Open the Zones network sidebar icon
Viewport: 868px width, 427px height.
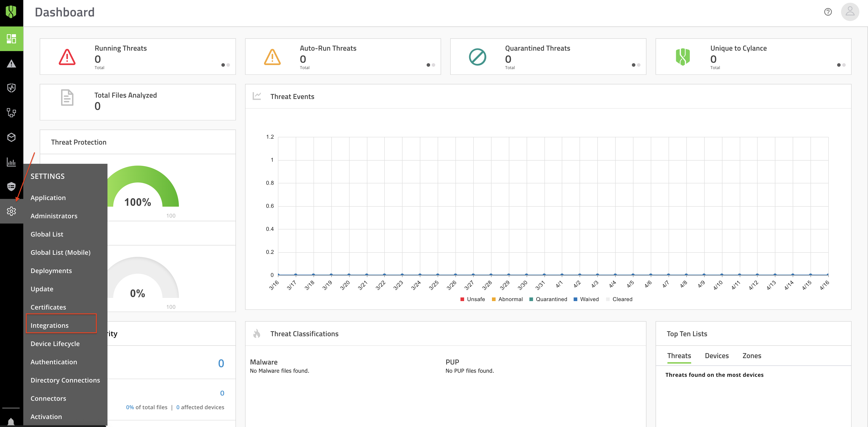11,112
